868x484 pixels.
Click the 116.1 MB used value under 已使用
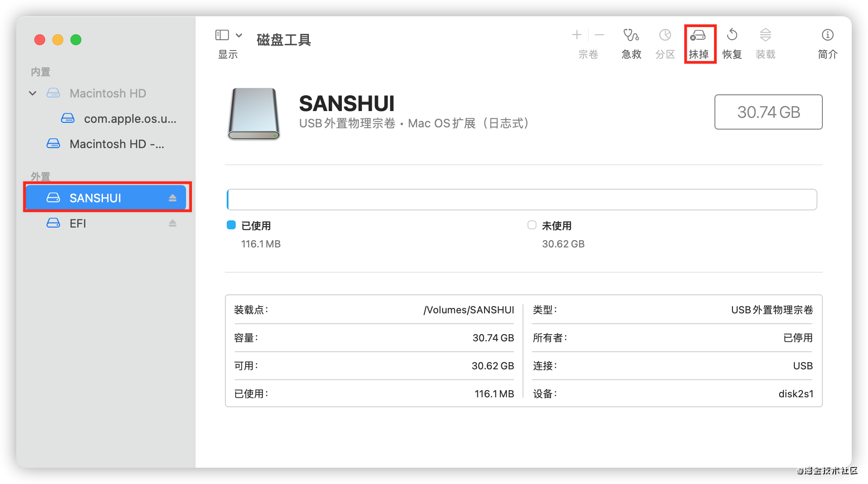(261, 244)
